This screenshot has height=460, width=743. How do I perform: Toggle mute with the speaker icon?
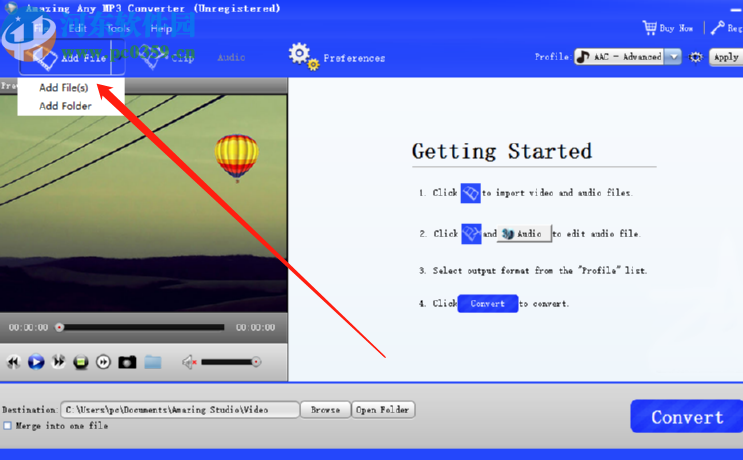(x=189, y=362)
